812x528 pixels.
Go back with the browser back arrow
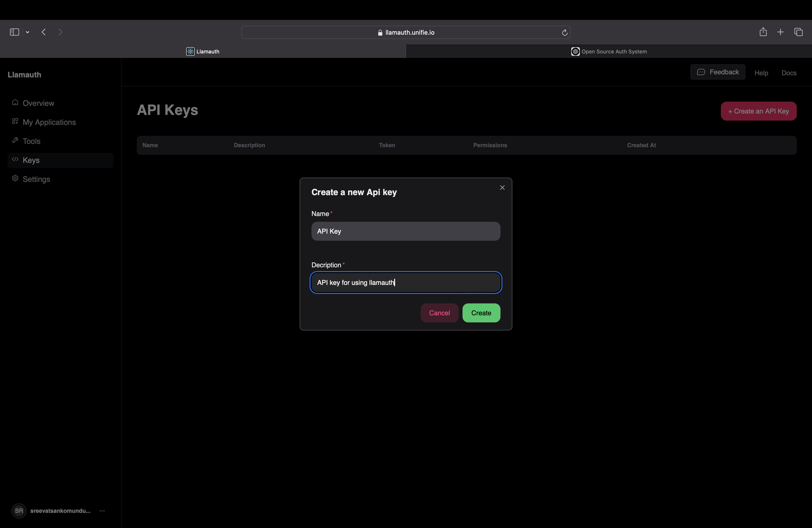(44, 32)
